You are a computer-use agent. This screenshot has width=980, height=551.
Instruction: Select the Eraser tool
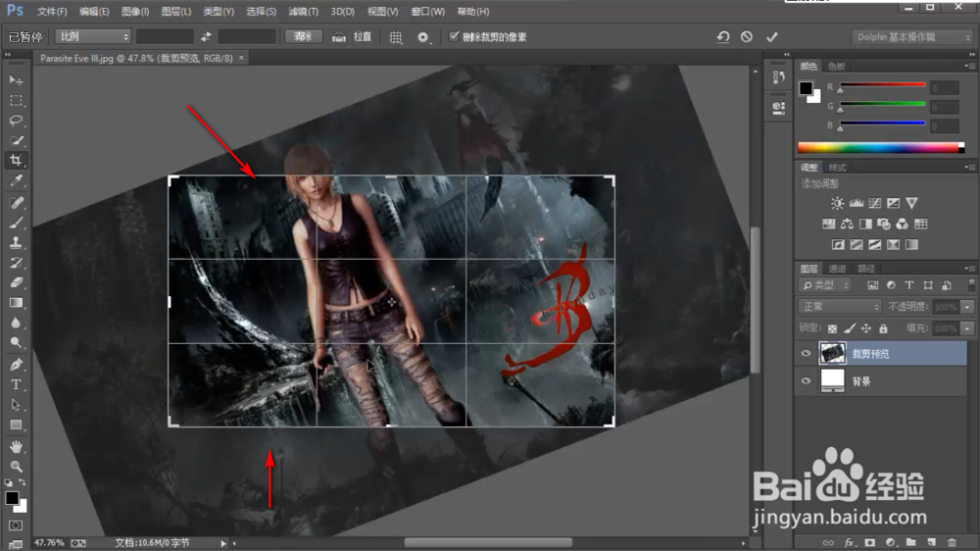[16, 282]
